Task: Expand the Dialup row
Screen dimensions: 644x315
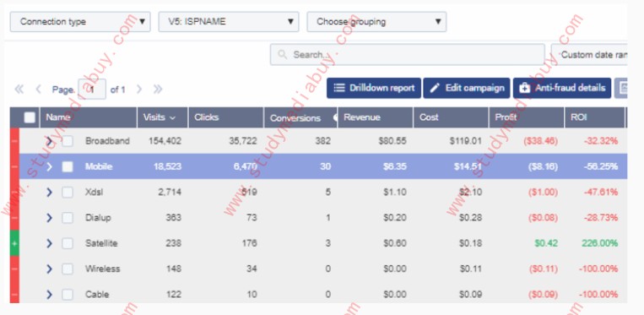Action: (x=49, y=218)
